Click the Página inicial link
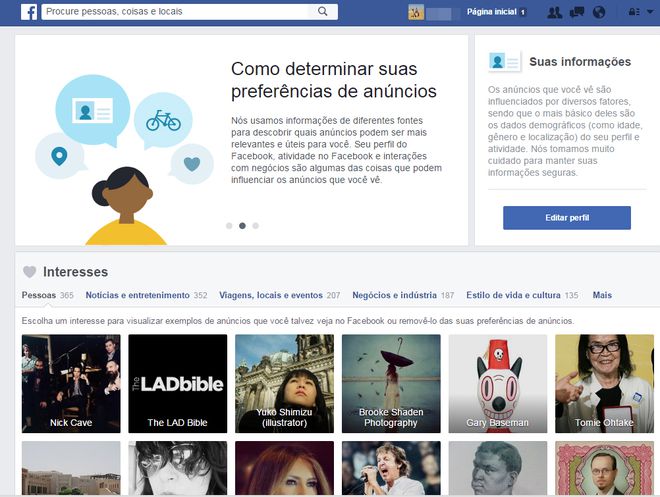 (x=492, y=12)
